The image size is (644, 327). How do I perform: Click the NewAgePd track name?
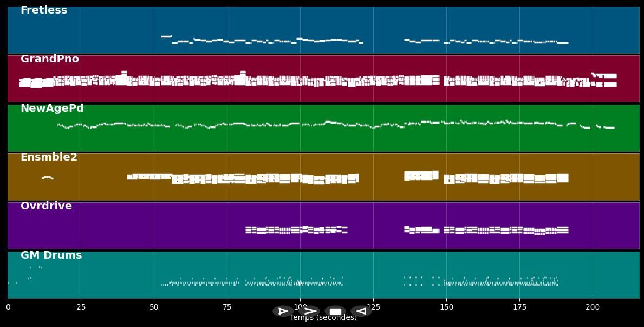coord(52,108)
